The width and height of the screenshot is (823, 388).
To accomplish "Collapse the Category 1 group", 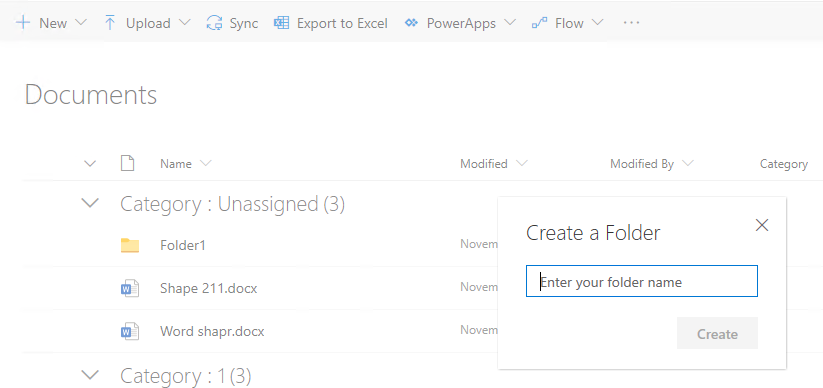I will 91,375.
